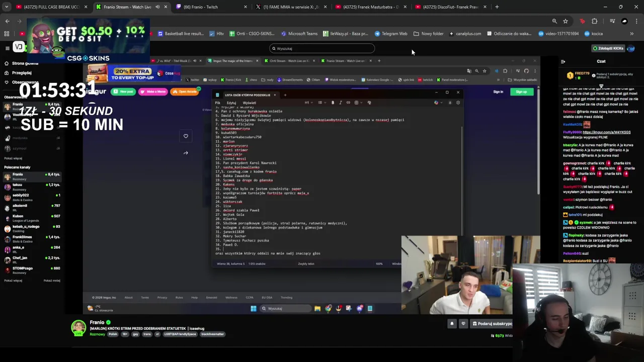Open the Hltv bookmark
The image size is (644, 362).
pos(216,34)
